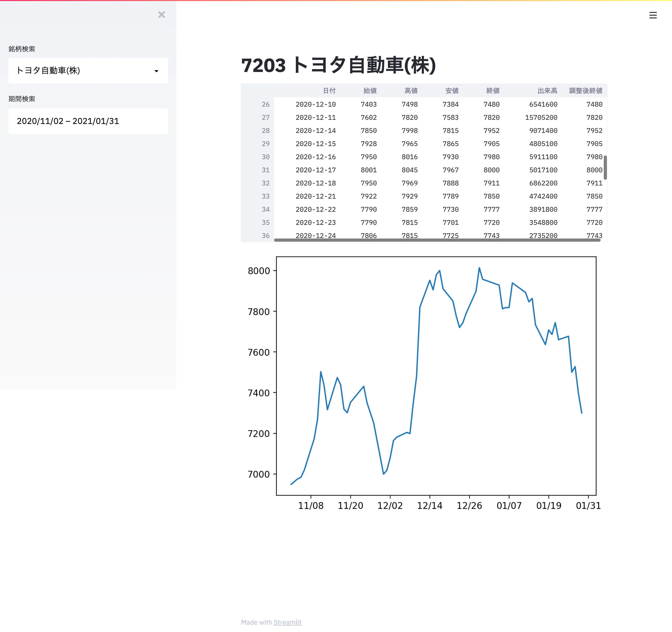Close the sidebar with the X icon

click(162, 14)
